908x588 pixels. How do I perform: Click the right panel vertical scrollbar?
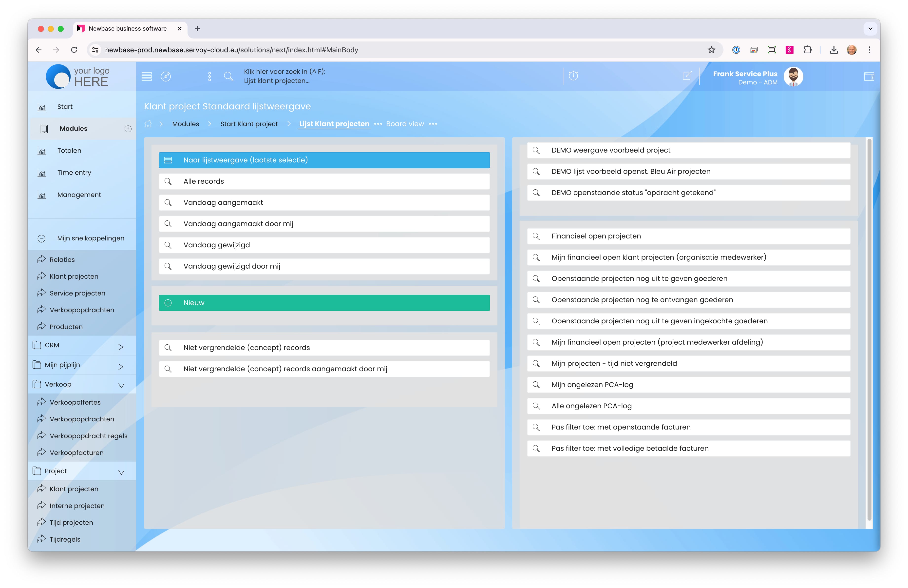[869, 328]
